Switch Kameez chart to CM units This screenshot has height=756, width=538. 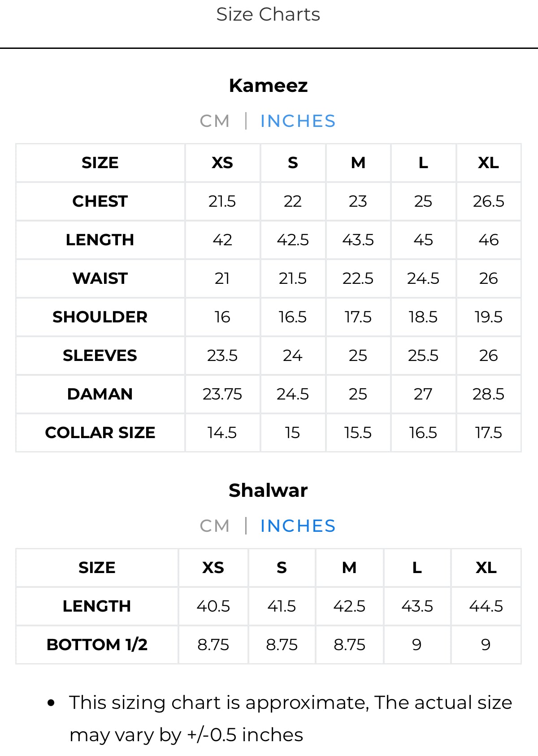pyautogui.click(x=214, y=121)
